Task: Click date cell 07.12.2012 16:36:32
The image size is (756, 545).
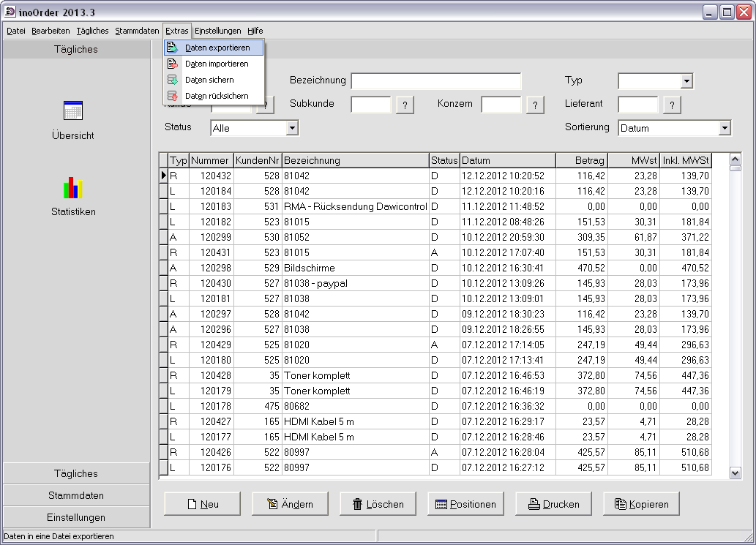Action: [508, 406]
